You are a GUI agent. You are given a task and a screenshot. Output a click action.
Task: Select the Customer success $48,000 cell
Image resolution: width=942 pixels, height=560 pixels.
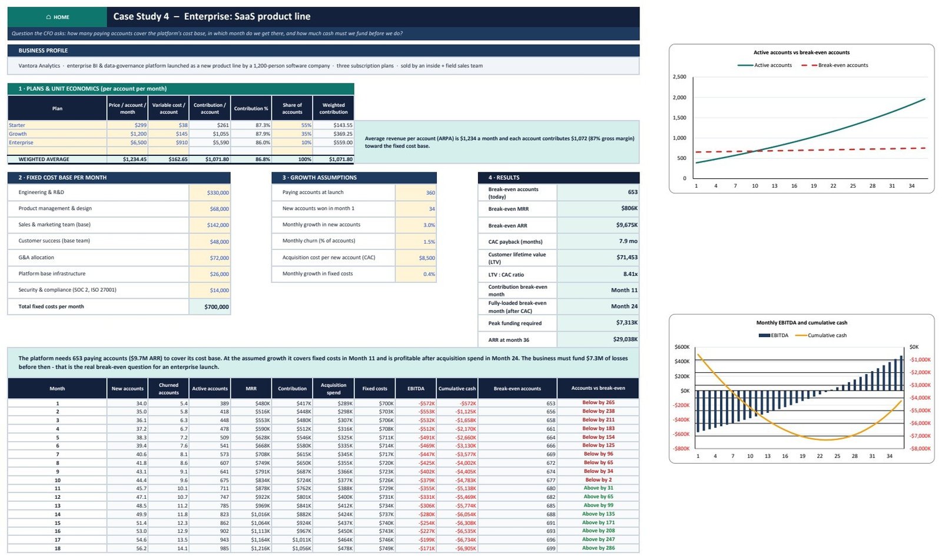(210, 242)
